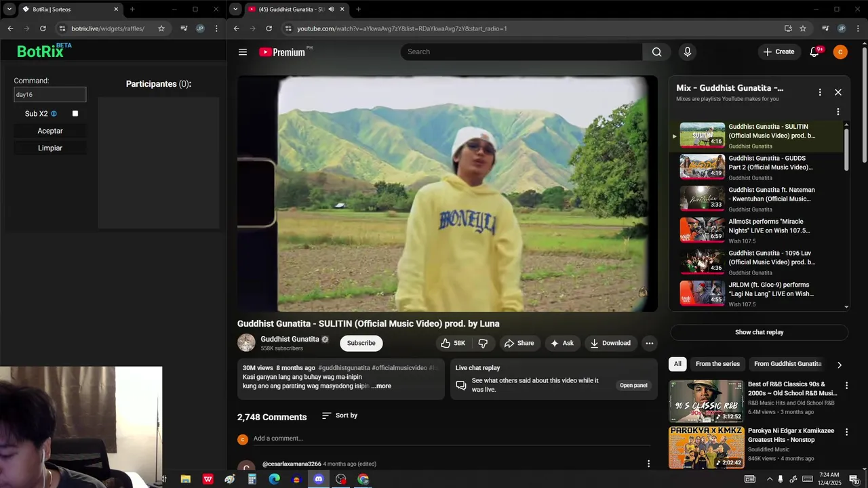
Task: Select From Guddhist Gunatita chip
Action: pos(787,364)
